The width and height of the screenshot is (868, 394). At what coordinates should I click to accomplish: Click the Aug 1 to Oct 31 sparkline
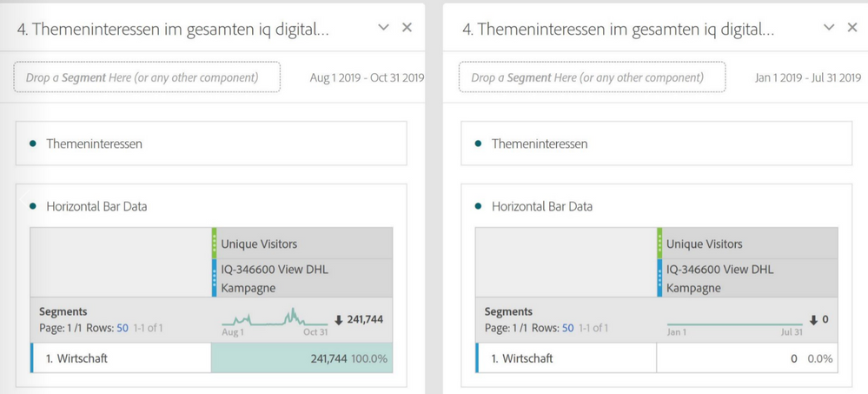tap(275, 319)
